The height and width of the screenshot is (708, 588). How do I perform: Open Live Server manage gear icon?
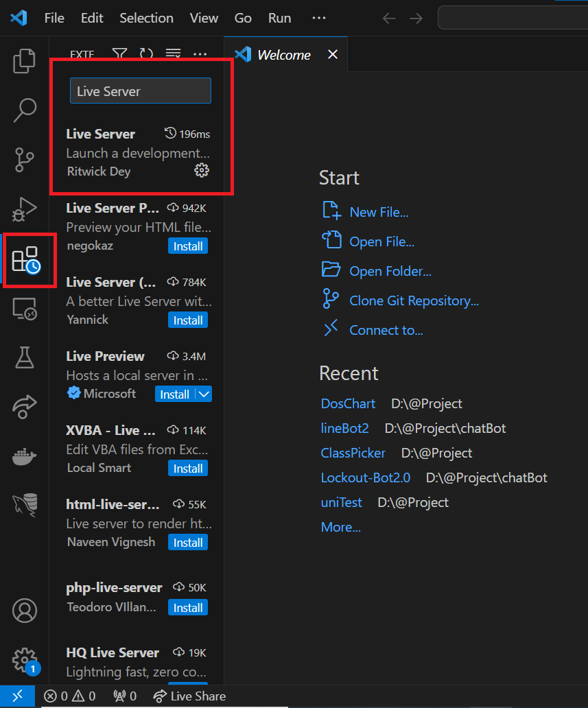(x=202, y=170)
